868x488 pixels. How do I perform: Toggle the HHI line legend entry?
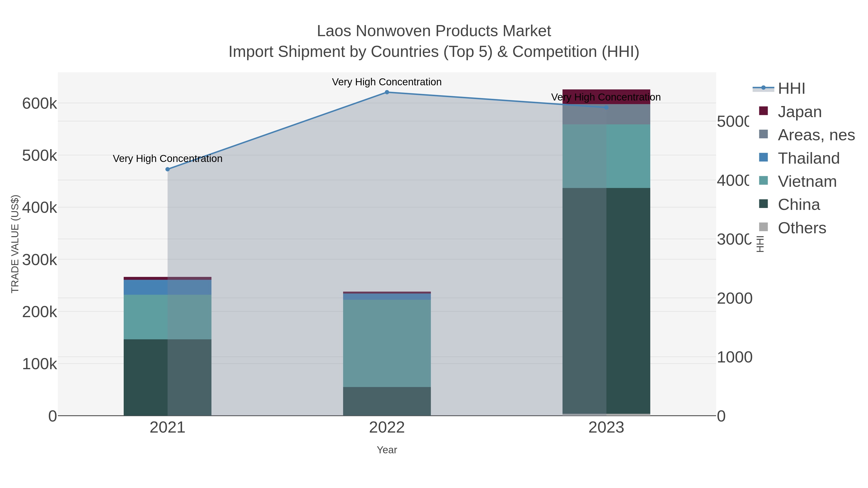[x=779, y=88]
